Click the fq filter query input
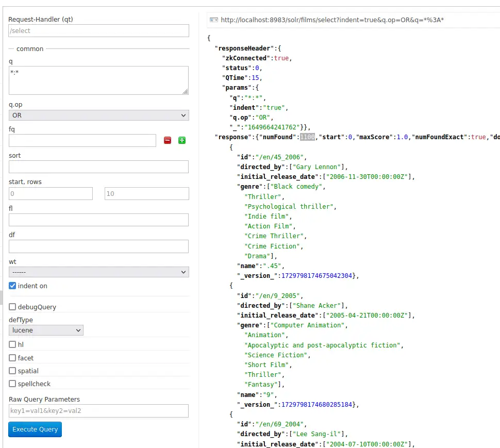 click(82, 141)
